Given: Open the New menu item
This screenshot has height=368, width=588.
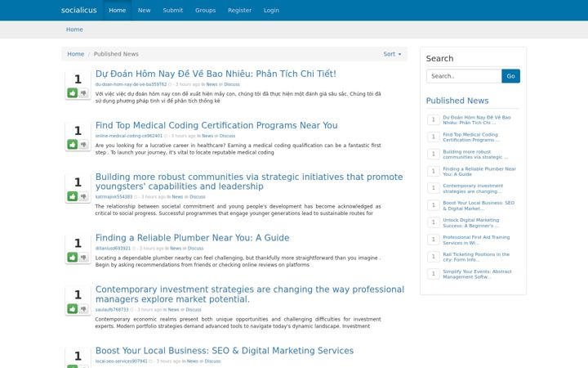Looking at the screenshot, I should tap(144, 10).
